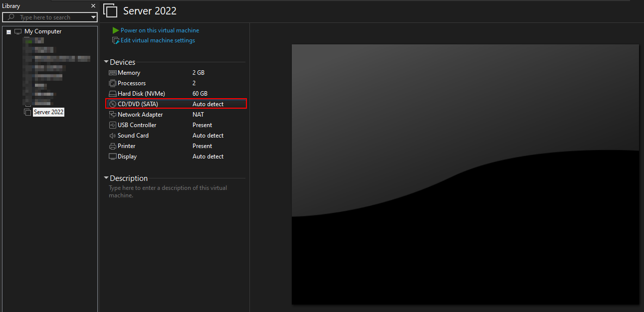Click the CD/DVD (SATA) disc icon
The height and width of the screenshot is (312, 644).
point(113,104)
